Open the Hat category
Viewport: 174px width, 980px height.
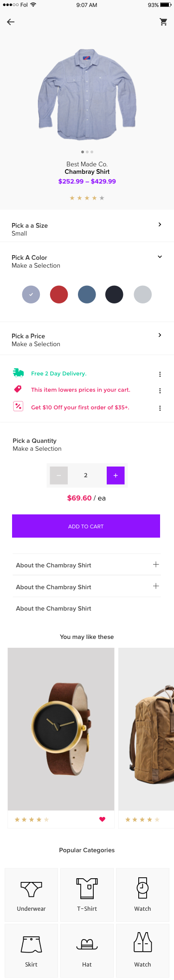(x=87, y=951)
